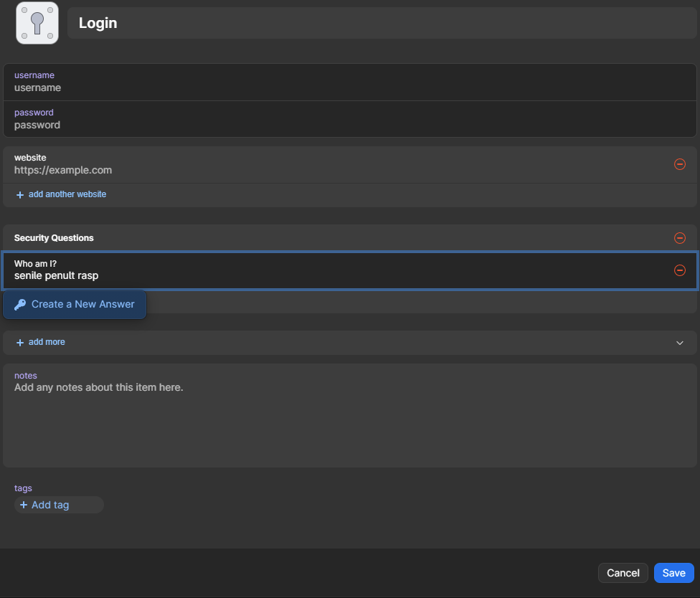700x598 pixels.
Task: Edit the 'Who am I?' question label
Action: [35, 264]
